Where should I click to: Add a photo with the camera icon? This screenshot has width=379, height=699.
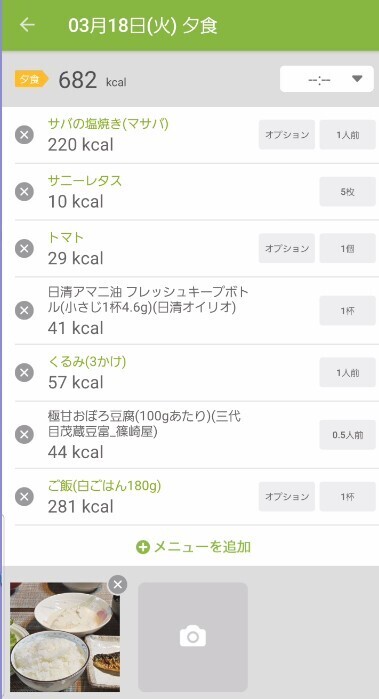[x=193, y=637]
